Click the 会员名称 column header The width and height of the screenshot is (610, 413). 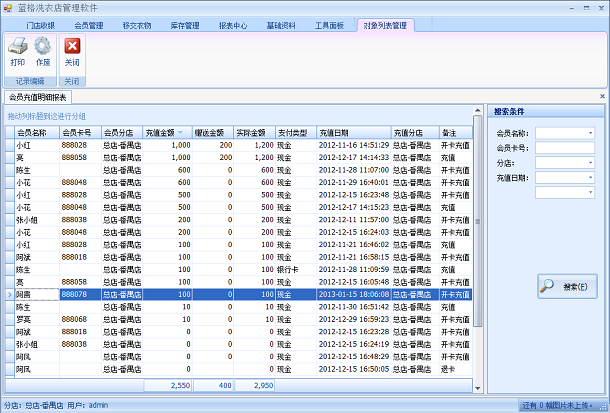tap(37, 133)
